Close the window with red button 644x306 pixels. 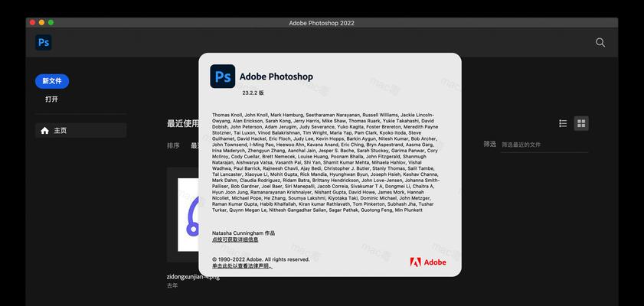coord(32,22)
